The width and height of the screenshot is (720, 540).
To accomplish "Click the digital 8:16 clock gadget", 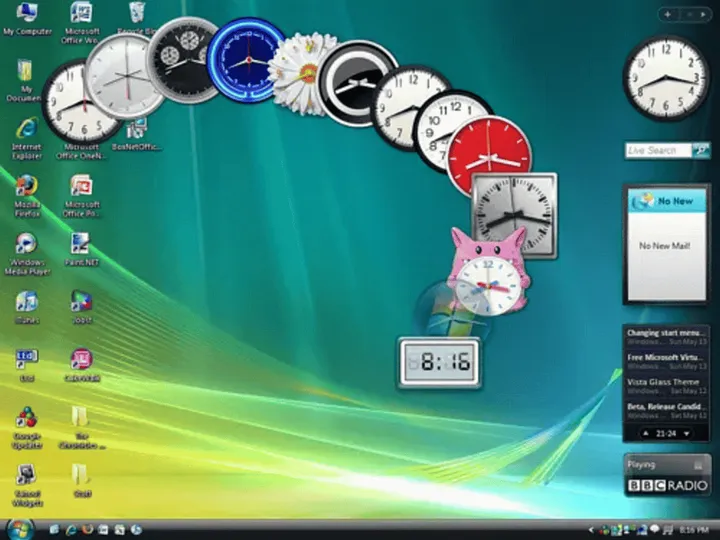I will pos(439,363).
